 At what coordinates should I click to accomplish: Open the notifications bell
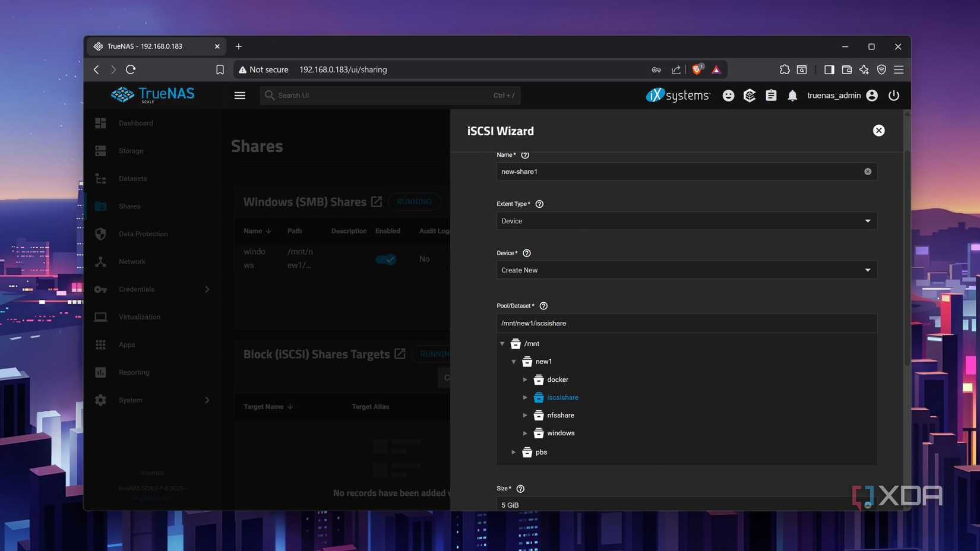click(792, 95)
